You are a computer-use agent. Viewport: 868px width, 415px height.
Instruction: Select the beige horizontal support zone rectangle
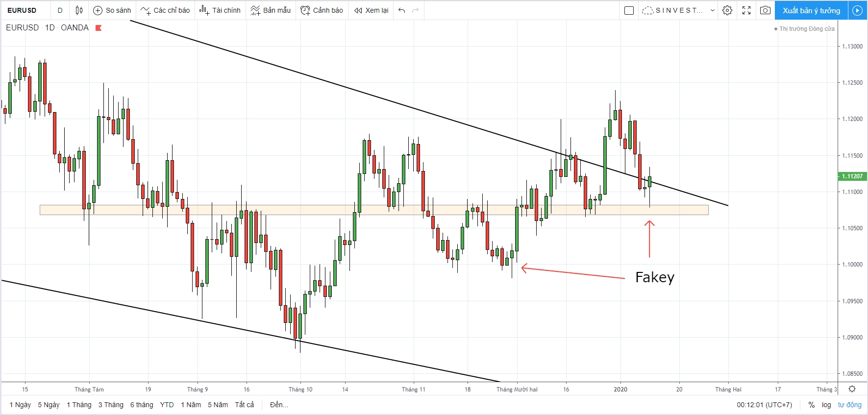point(374,210)
